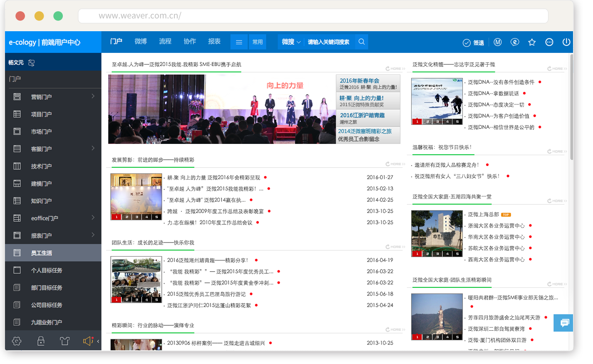Click the shirt skin theme icon
Image resolution: width=593 pixels, height=364 pixels.
(65, 341)
